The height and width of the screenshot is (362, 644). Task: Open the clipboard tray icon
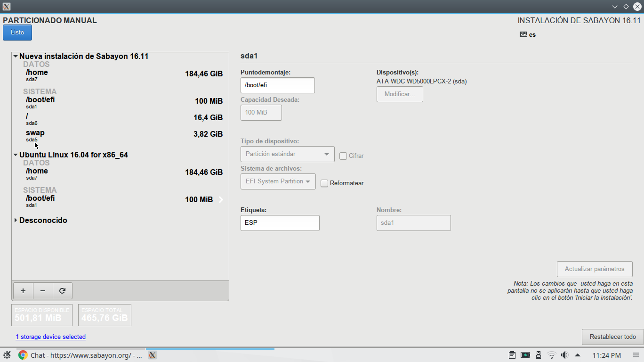[512, 355]
